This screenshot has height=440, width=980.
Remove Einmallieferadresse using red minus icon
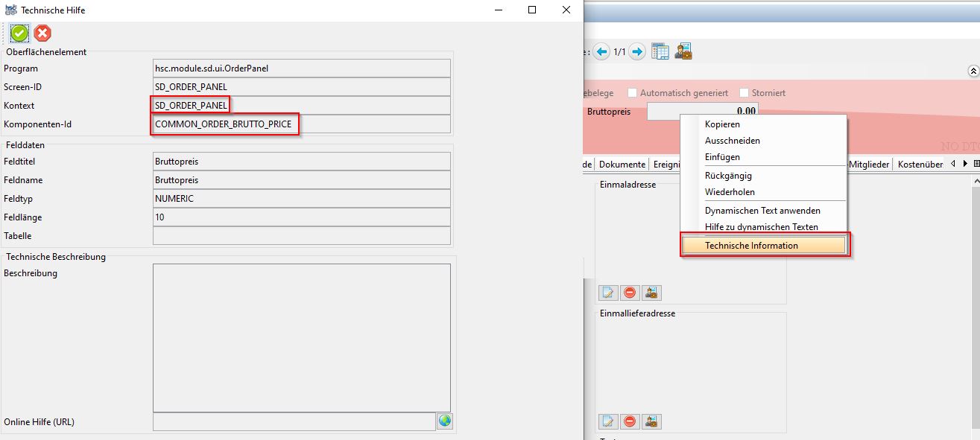tap(630, 421)
